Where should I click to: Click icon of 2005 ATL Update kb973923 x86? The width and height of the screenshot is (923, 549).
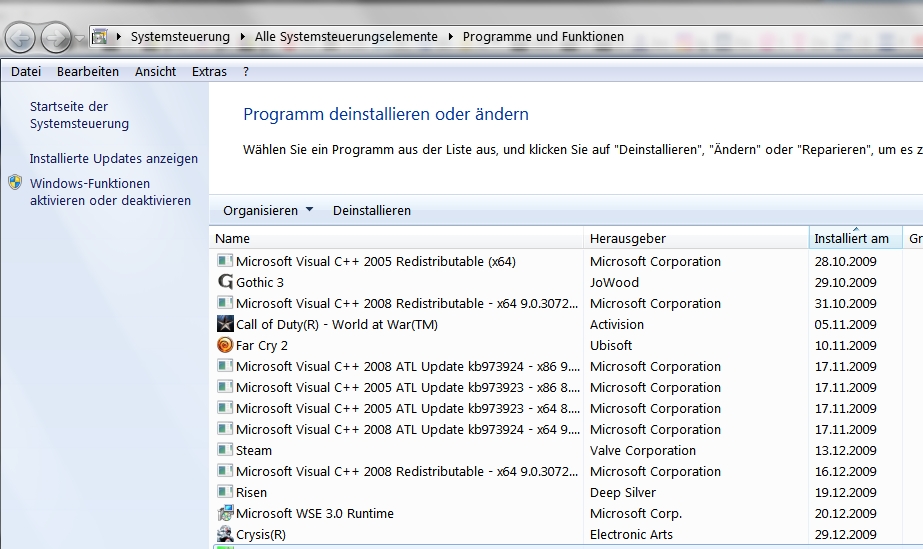pyautogui.click(x=225, y=387)
